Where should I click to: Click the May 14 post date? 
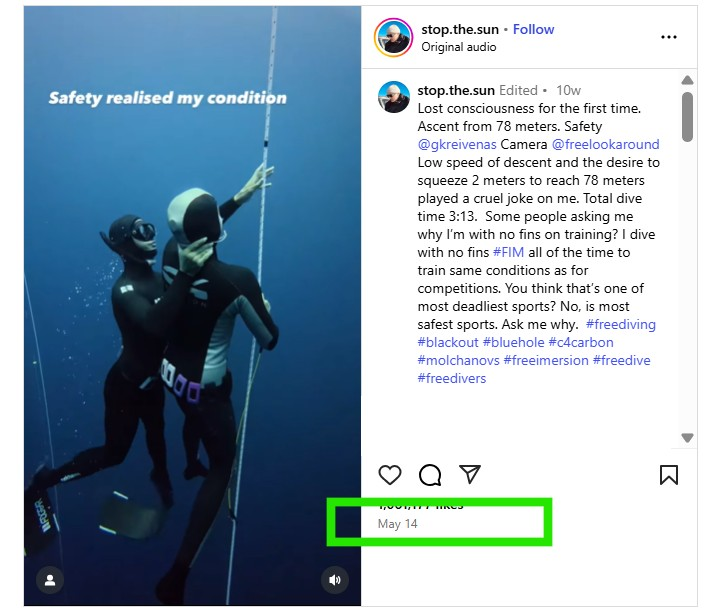click(x=398, y=524)
